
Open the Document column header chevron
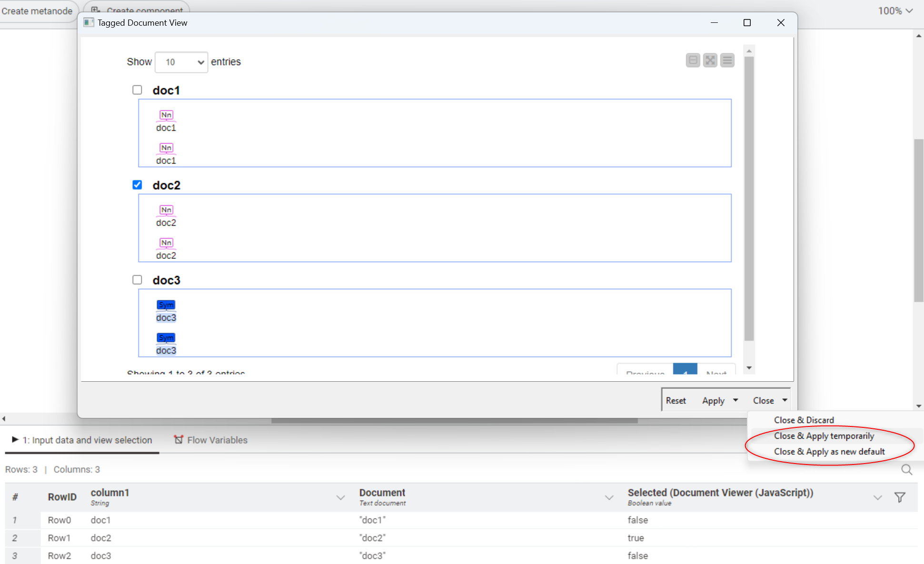pyautogui.click(x=609, y=498)
